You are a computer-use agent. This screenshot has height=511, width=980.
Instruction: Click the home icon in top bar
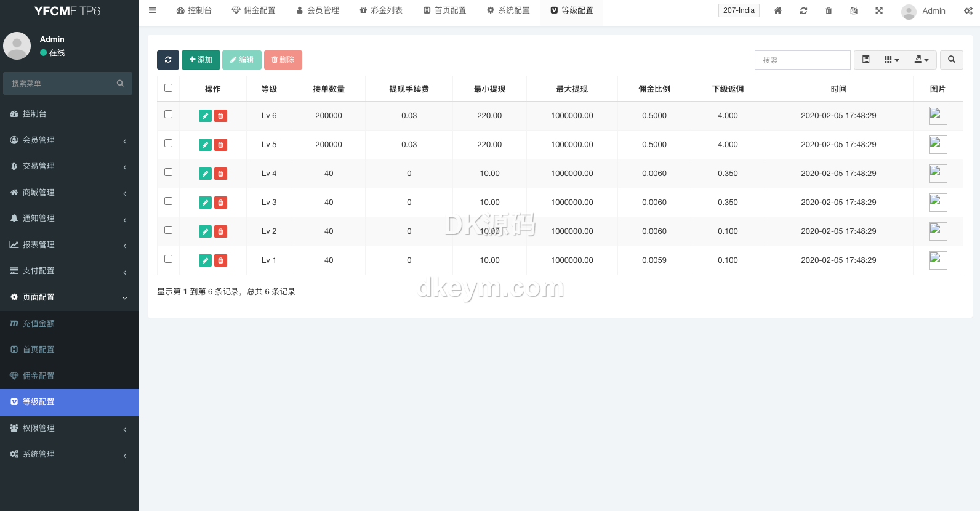[777, 10]
